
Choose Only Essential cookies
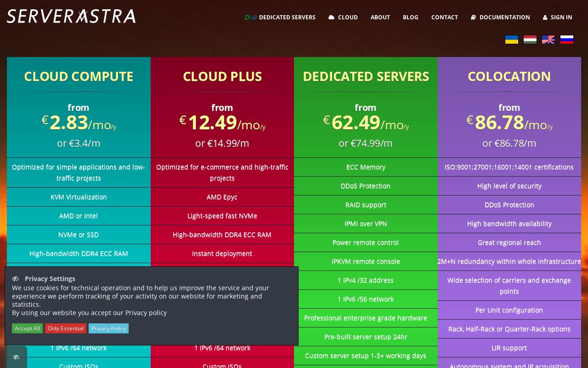pos(66,328)
